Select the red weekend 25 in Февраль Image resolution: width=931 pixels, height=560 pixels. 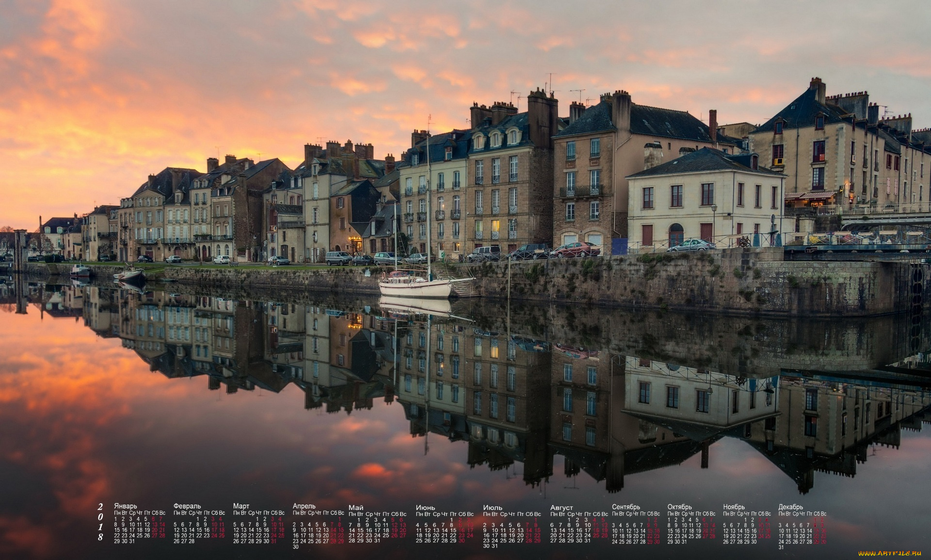tap(221, 536)
